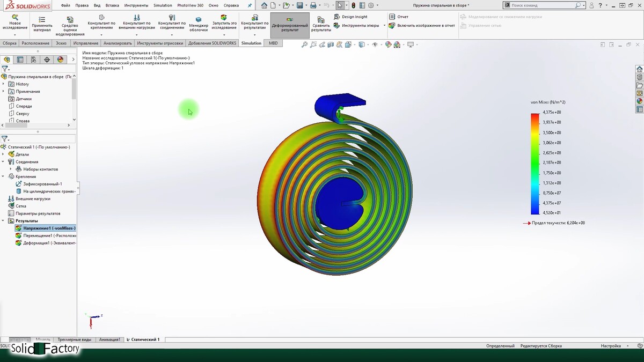This screenshot has width=644, height=362.
Task: Collapse the Результаты tree folder
Action: [4, 221]
